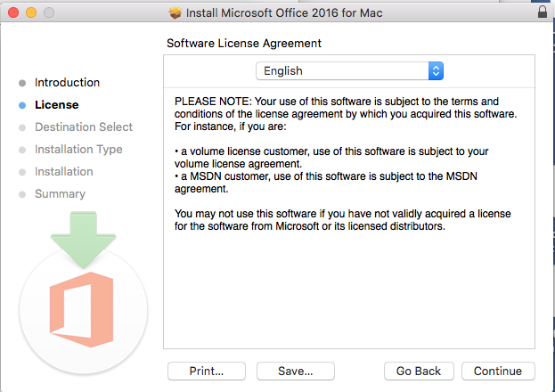The height and width of the screenshot is (392, 555).
Task: Click the gray Introduction step bullet
Action: pyautogui.click(x=22, y=83)
